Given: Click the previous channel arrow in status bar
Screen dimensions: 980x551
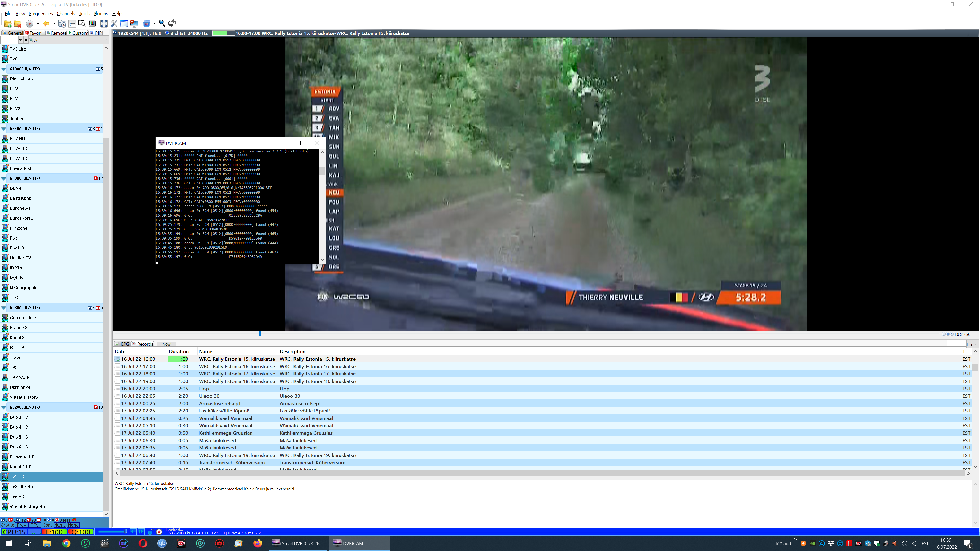Looking at the screenshot, I should coord(133,532).
